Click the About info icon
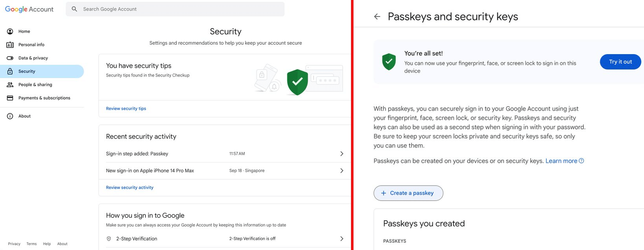644x250 pixels. pyautogui.click(x=10, y=116)
